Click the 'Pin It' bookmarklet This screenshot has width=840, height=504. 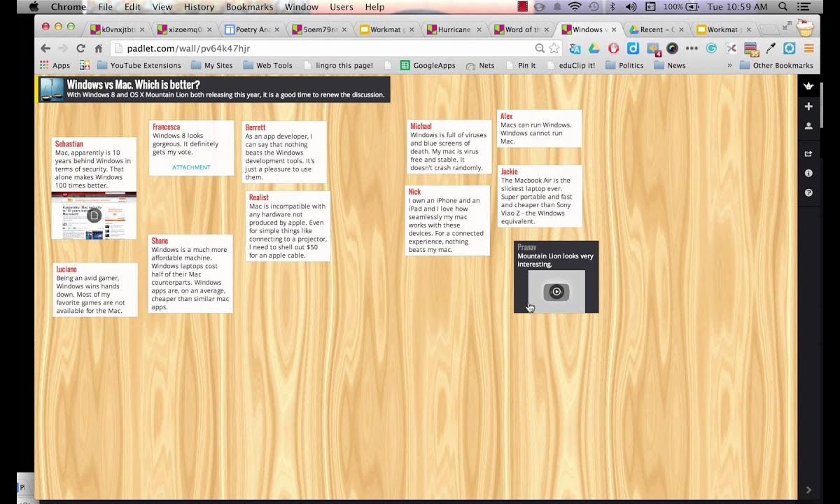pos(520,65)
